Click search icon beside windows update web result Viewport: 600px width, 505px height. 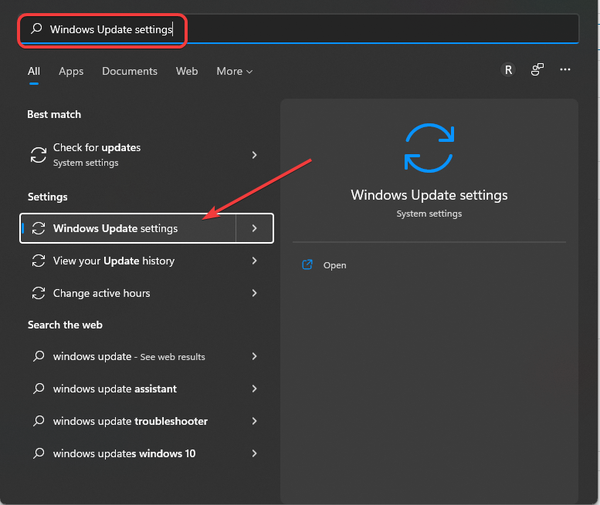pos(38,356)
